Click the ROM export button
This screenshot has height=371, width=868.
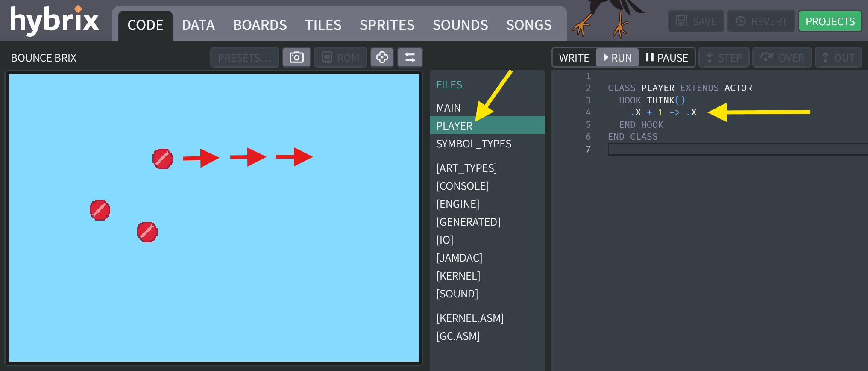pyautogui.click(x=340, y=57)
